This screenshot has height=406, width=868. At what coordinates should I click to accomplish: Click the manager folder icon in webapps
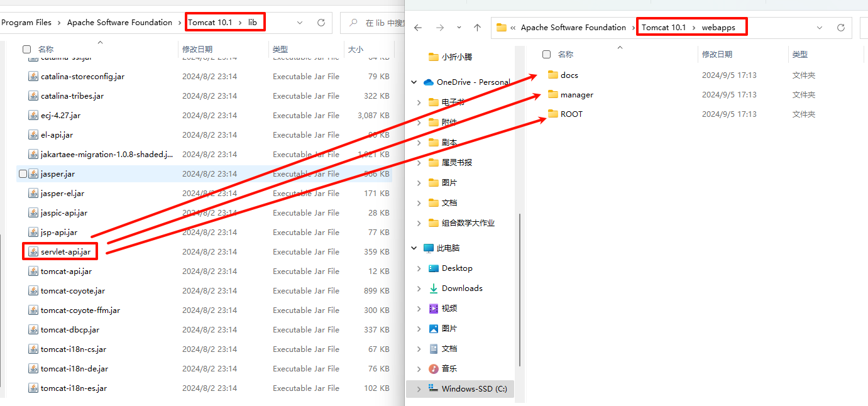click(x=553, y=94)
